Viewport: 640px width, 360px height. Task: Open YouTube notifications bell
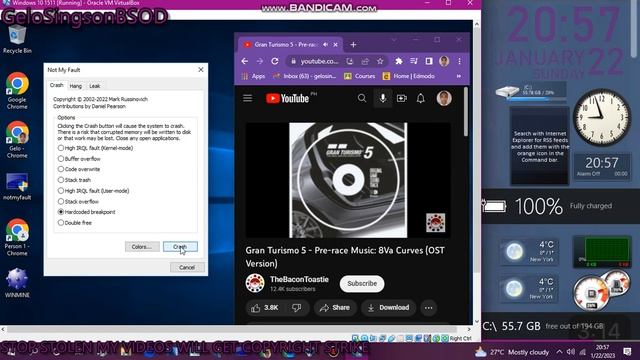[x=421, y=98]
